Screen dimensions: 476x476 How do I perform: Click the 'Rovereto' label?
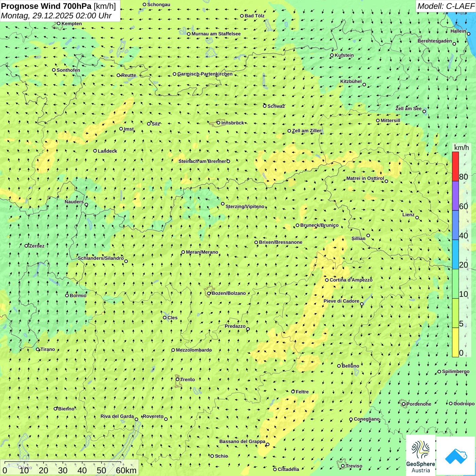click(x=153, y=416)
